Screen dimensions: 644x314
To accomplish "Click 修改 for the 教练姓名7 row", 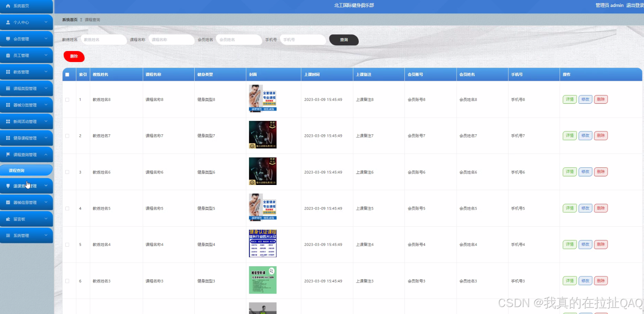I will click(585, 136).
